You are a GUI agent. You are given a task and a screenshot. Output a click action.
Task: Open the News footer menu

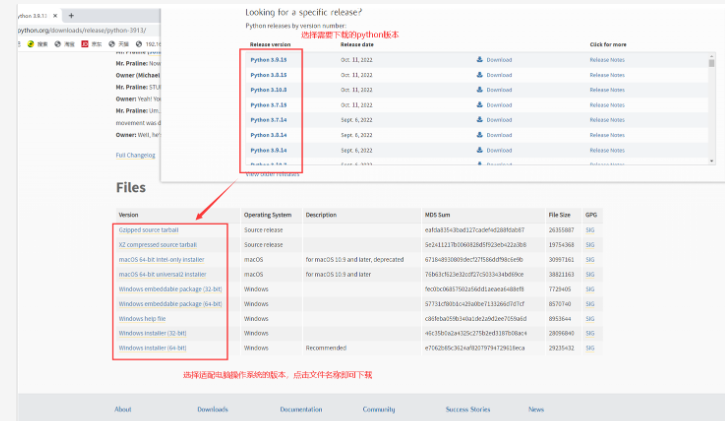[x=536, y=409]
